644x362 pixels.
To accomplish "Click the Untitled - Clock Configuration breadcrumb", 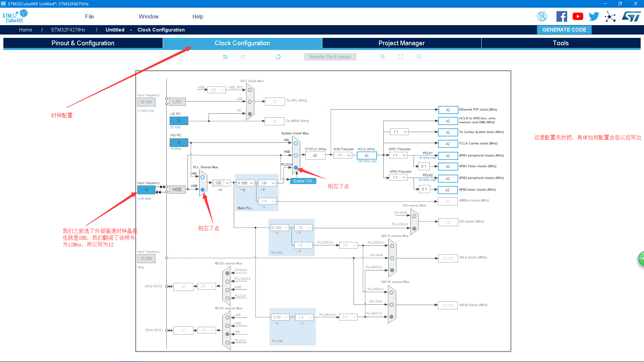I will tap(145, 30).
